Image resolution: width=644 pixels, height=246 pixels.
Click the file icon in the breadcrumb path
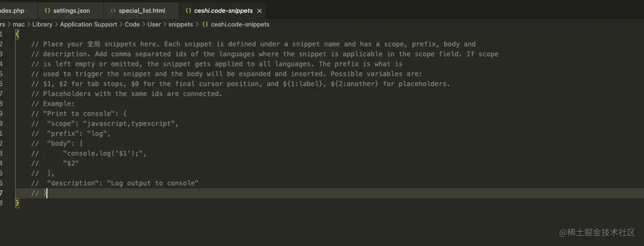point(205,24)
